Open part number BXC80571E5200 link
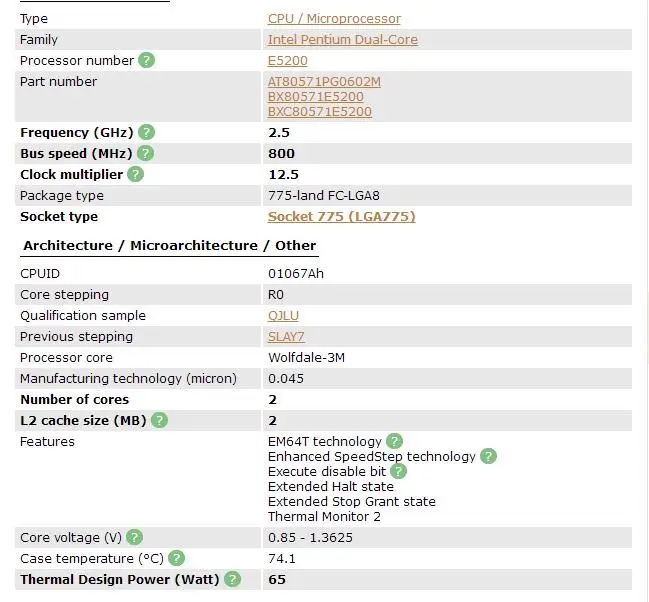 [320, 111]
